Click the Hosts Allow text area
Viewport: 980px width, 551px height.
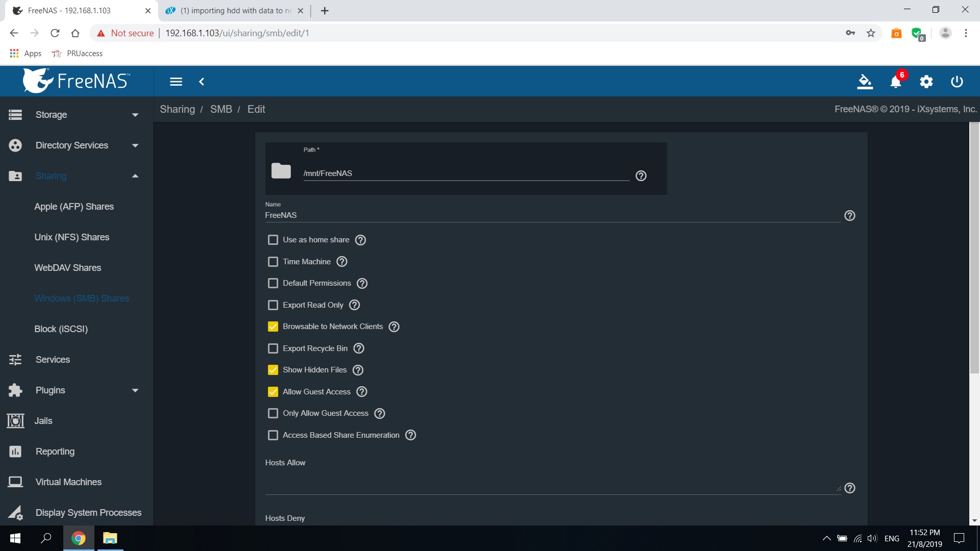pyautogui.click(x=552, y=483)
